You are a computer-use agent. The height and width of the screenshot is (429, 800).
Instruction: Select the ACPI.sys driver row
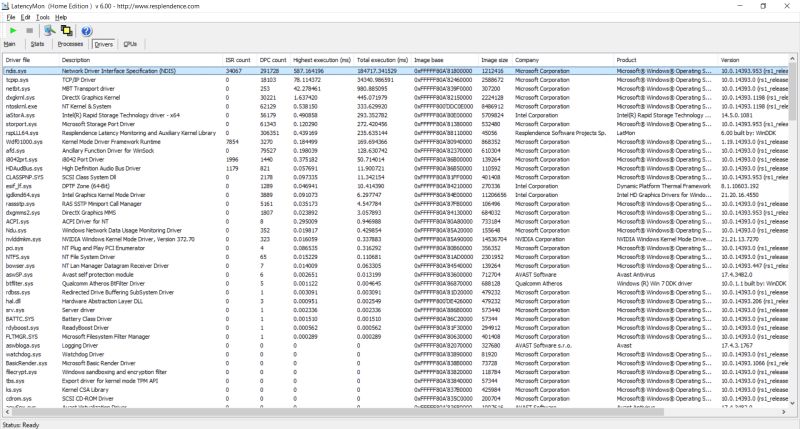[396, 221]
